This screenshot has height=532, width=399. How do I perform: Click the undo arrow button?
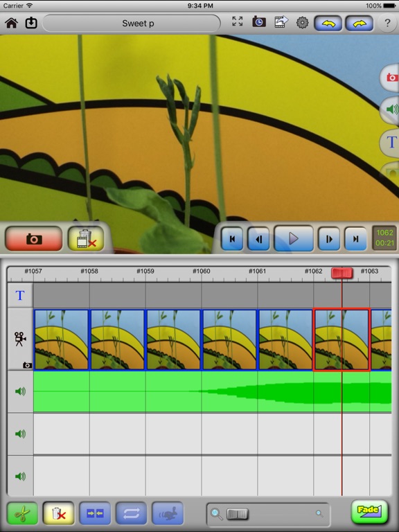(x=328, y=24)
